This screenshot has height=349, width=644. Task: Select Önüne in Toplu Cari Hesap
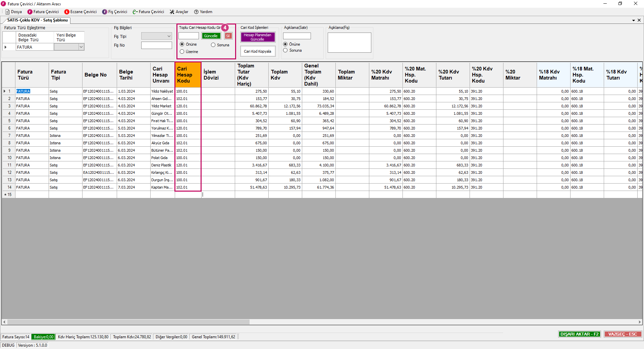point(182,44)
